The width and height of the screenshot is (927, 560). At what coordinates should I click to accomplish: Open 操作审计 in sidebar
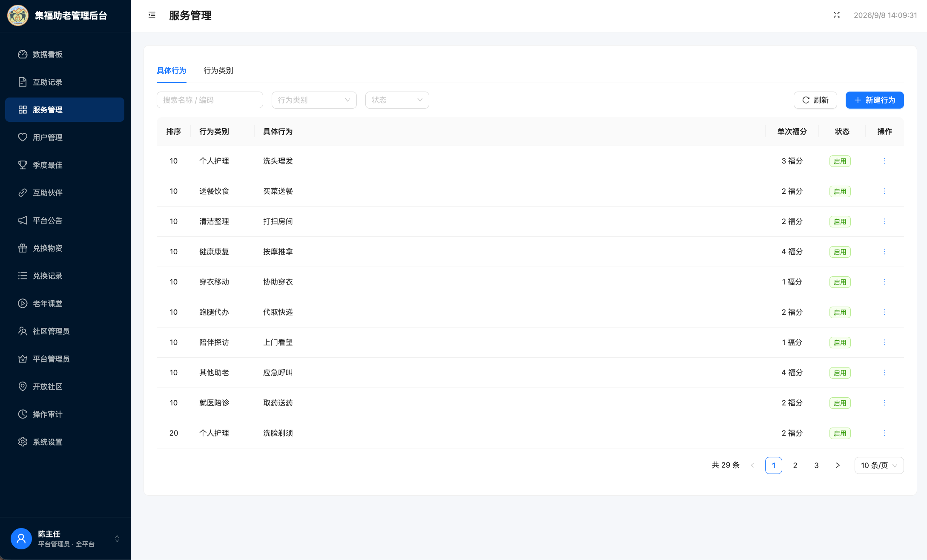click(65, 414)
